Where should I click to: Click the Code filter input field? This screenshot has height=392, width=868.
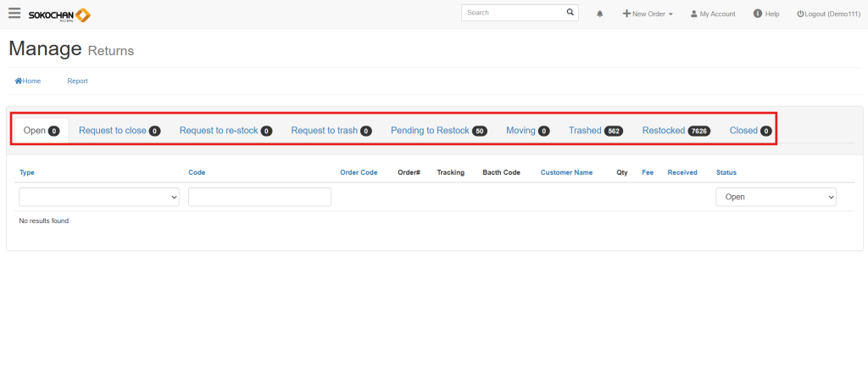tap(259, 197)
